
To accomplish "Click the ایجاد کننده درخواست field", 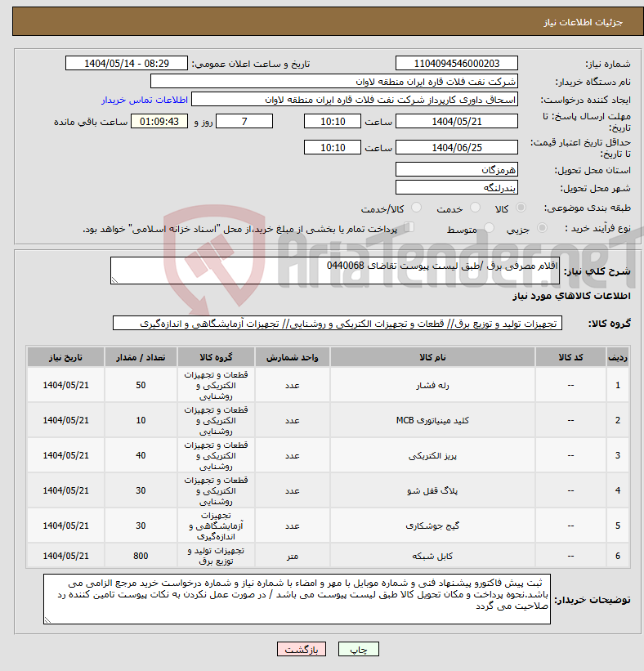I will [355, 99].
